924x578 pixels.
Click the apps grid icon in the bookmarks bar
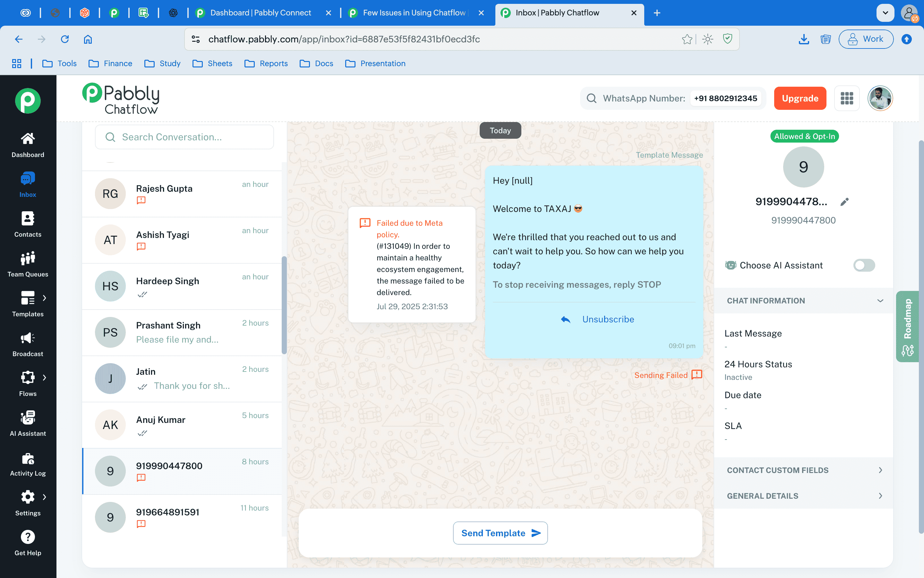pyautogui.click(x=16, y=64)
